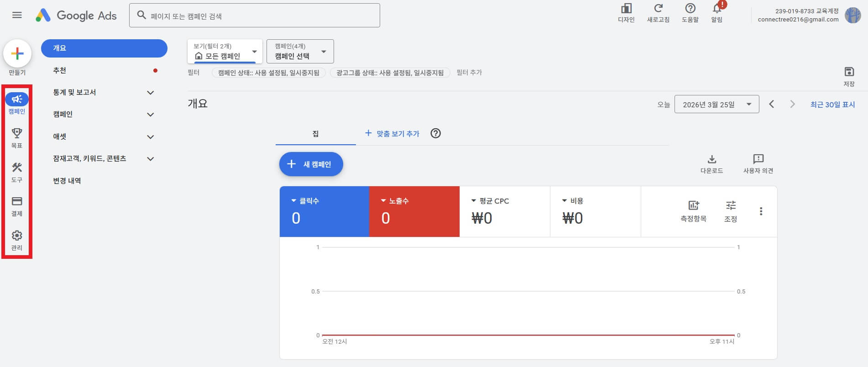Click the 필터 추가 option
The width and height of the screenshot is (868, 367).
tap(469, 72)
